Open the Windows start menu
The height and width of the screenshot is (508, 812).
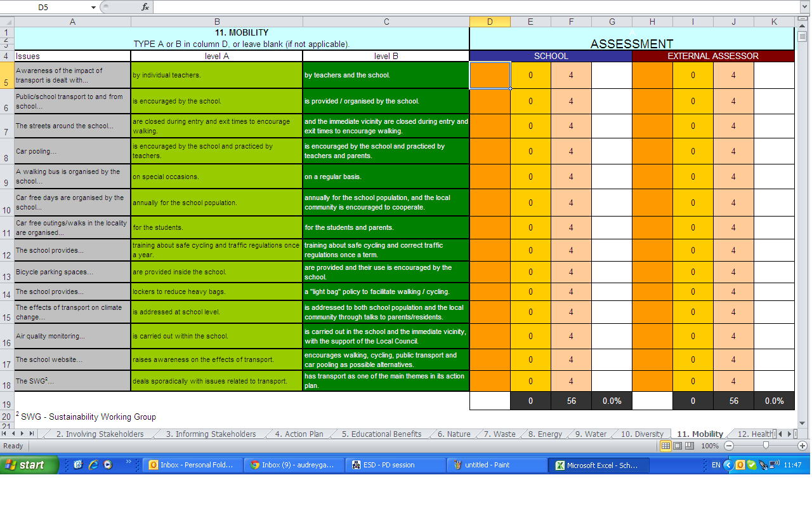coord(29,465)
